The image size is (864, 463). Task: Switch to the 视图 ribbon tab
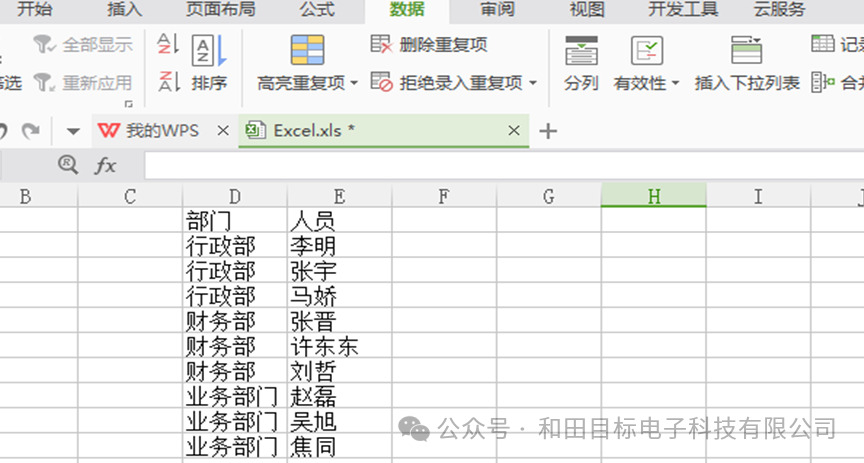[x=587, y=9]
